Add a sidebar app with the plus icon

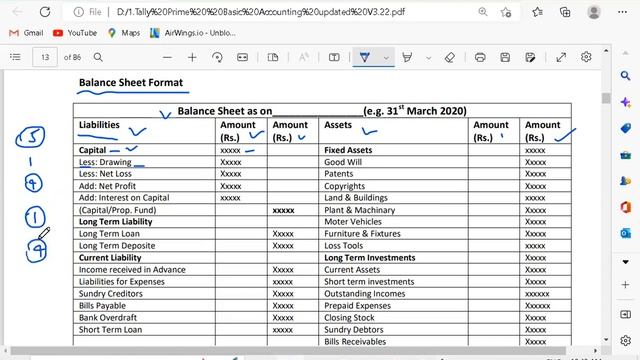[x=625, y=284]
